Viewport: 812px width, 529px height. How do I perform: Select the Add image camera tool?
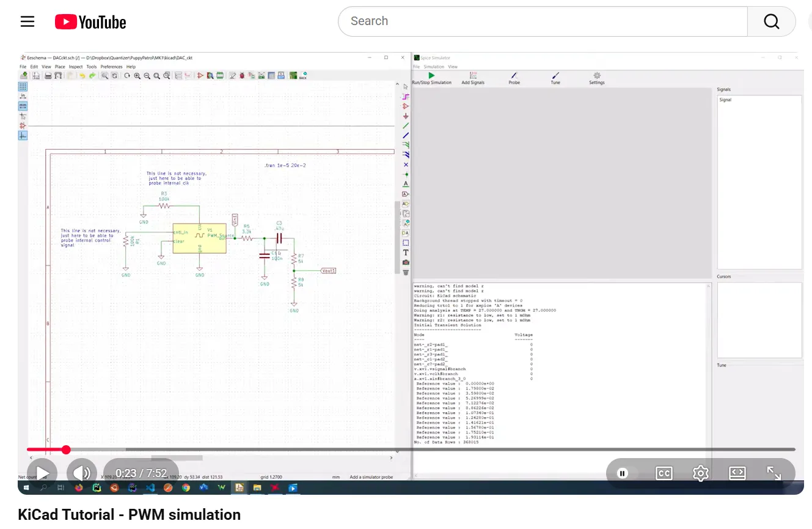(x=406, y=262)
